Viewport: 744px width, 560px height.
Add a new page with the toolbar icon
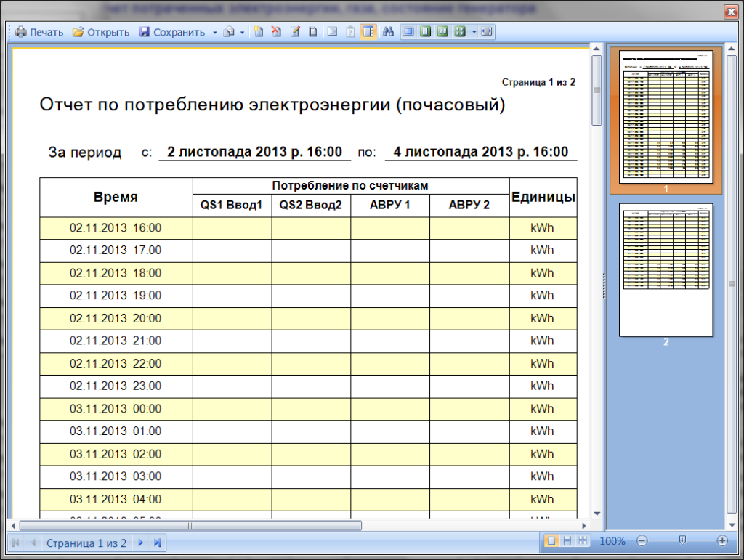coord(259,32)
